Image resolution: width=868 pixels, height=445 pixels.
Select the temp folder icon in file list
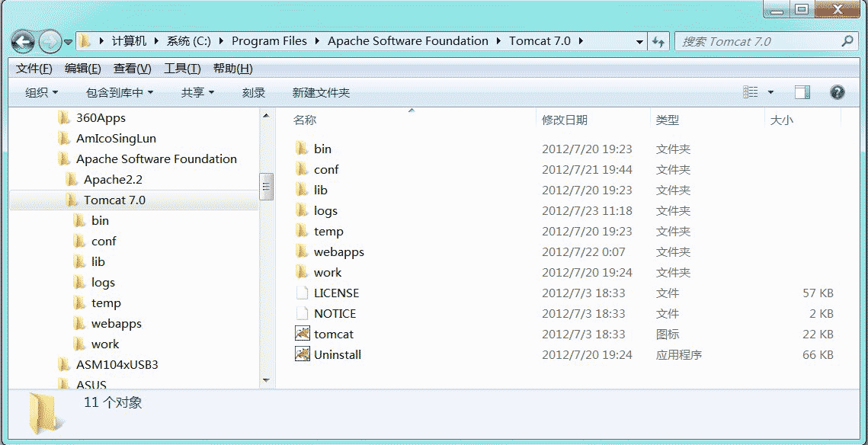[302, 231]
